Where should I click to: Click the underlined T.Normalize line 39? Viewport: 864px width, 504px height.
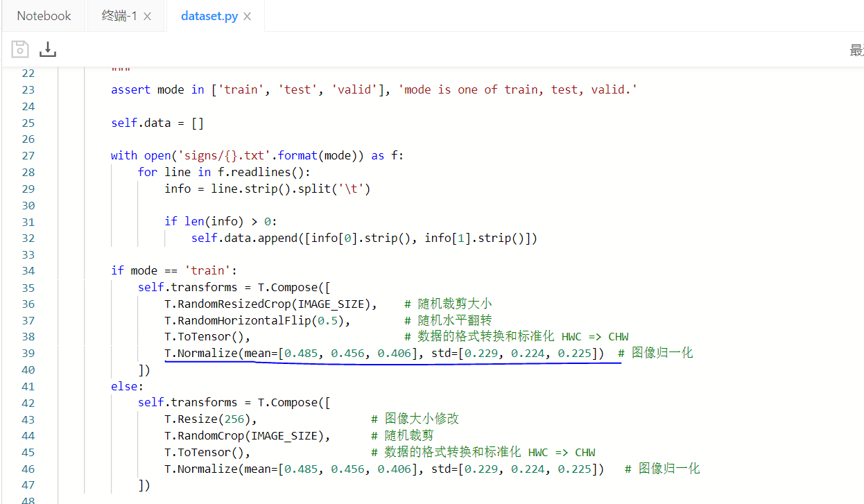384,353
